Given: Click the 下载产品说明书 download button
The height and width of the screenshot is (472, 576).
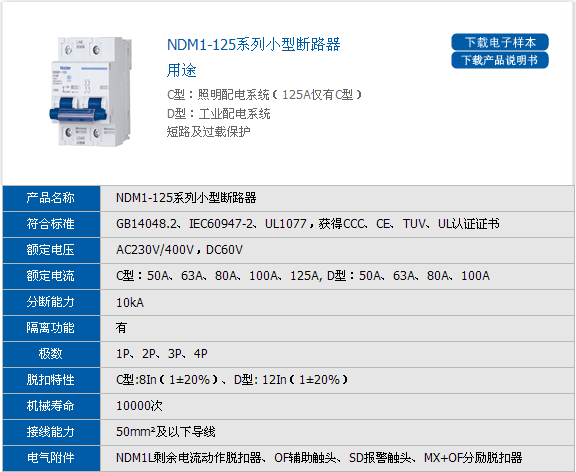Looking at the screenshot, I should (x=500, y=60).
